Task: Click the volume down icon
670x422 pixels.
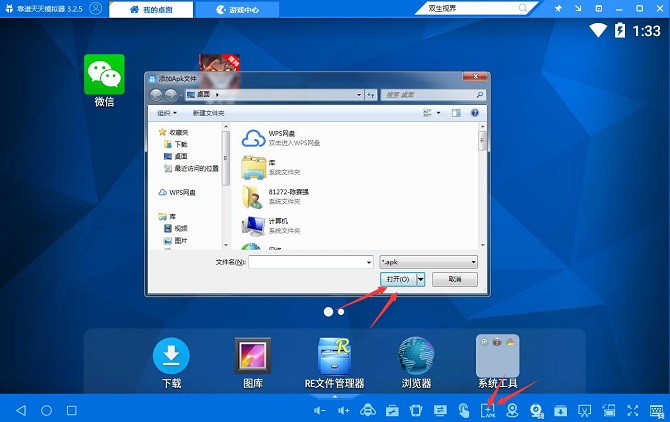Action: (320, 410)
